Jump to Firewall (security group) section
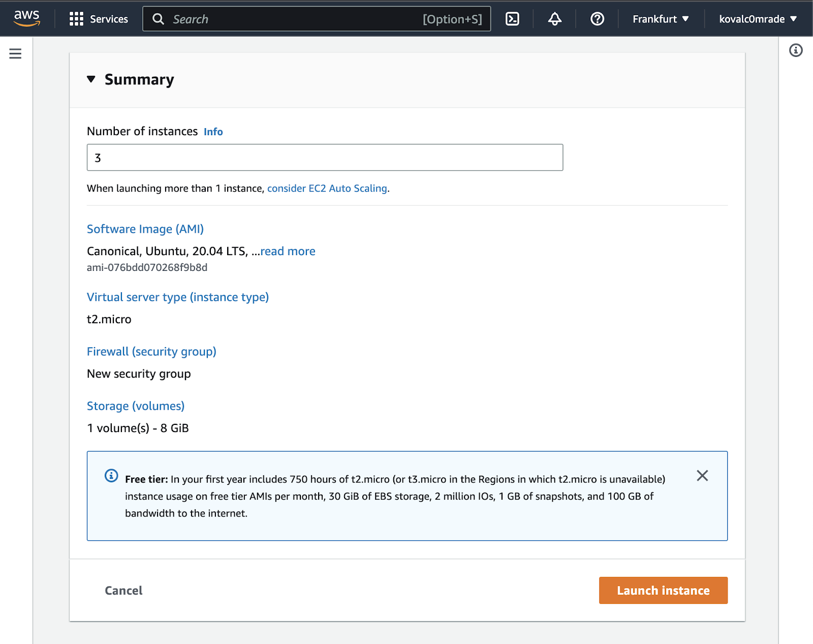The height and width of the screenshot is (644, 813). coord(151,351)
